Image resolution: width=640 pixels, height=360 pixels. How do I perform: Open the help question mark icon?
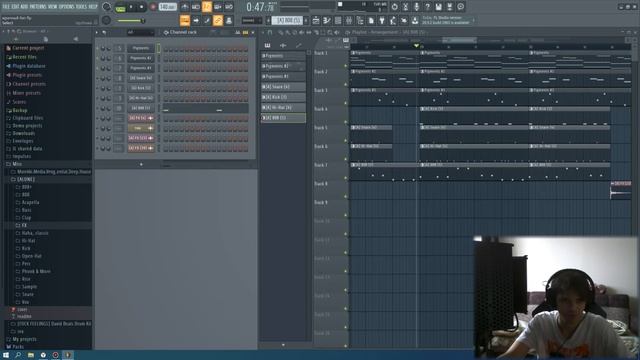(427, 7)
